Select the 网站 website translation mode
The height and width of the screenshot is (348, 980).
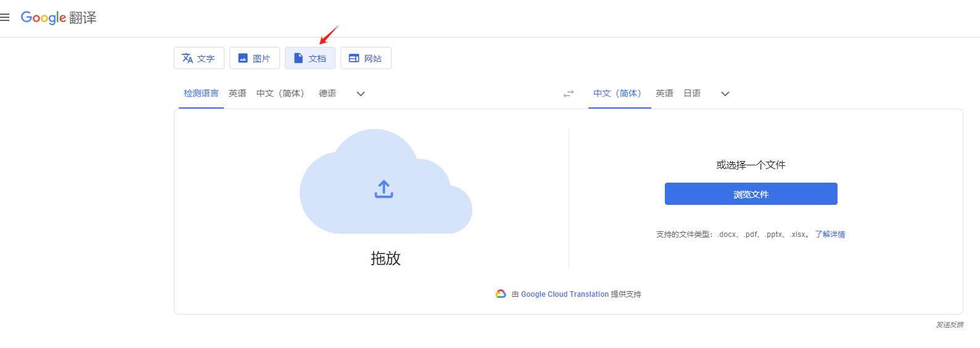(366, 58)
